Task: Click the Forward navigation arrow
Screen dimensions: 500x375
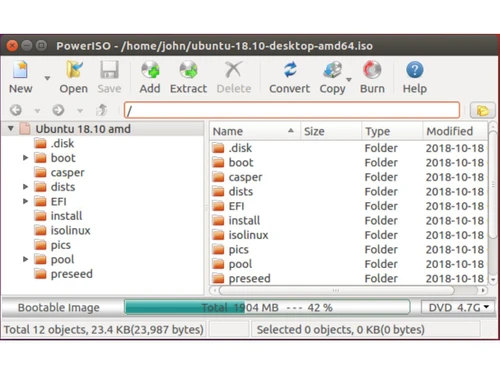Action: [58, 110]
